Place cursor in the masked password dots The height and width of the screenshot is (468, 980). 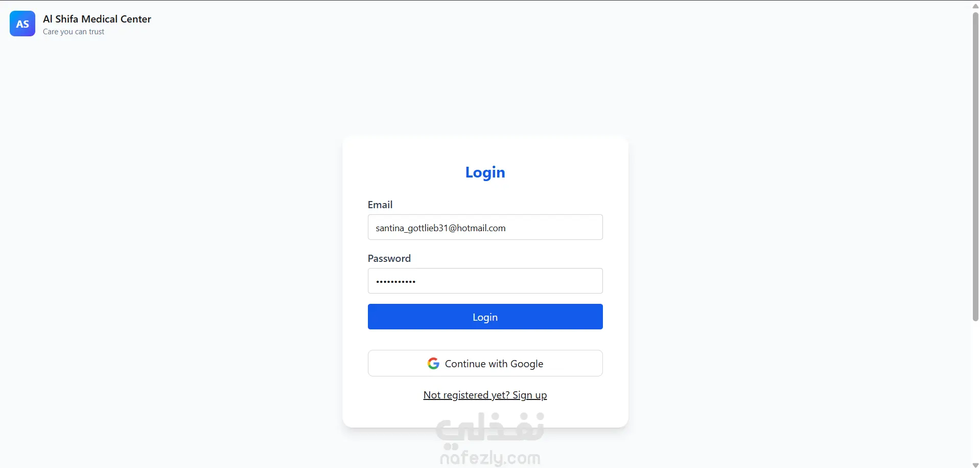(x=395, y=281)
